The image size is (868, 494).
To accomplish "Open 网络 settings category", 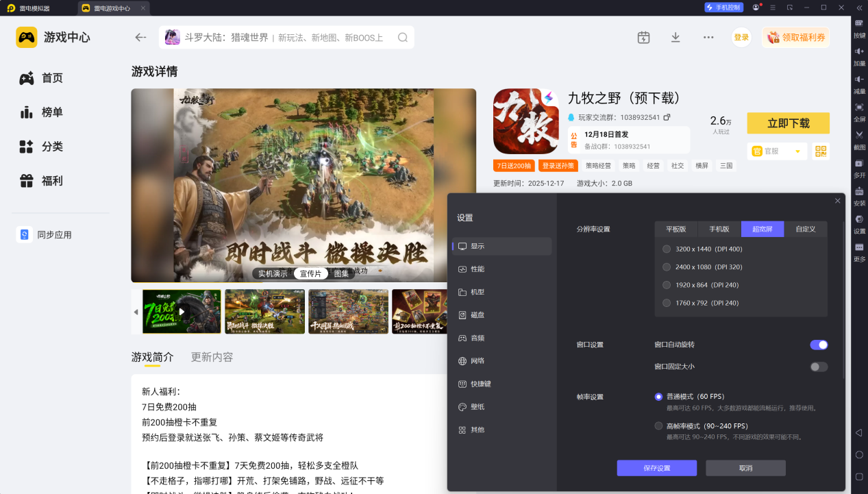I will tap(502, 361).
